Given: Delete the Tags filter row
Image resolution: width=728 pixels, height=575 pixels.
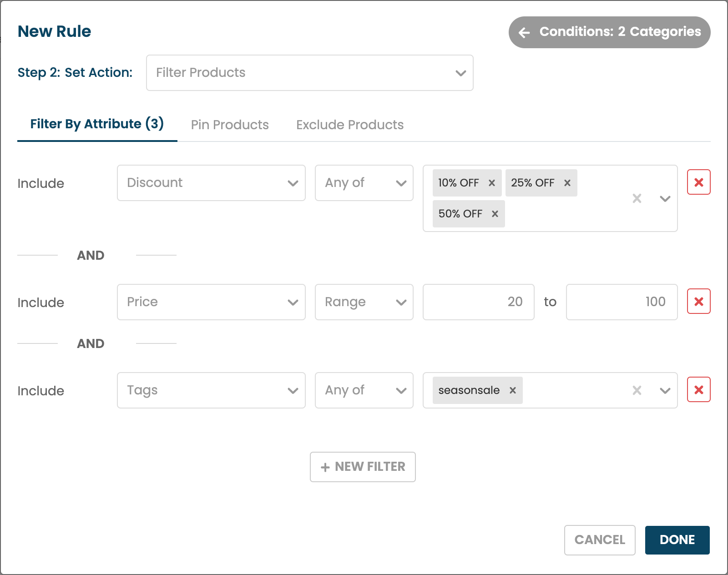Looking at the screenshot, I should 698,390.
